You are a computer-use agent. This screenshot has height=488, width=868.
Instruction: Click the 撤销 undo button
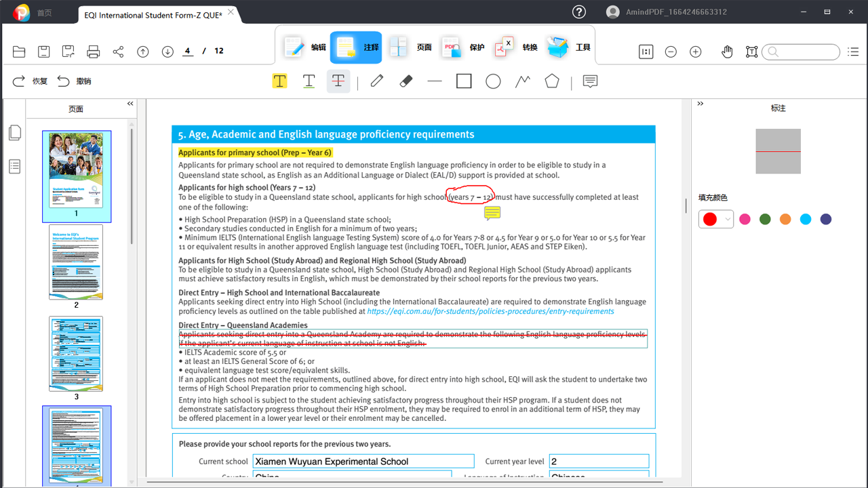point(74,81)
